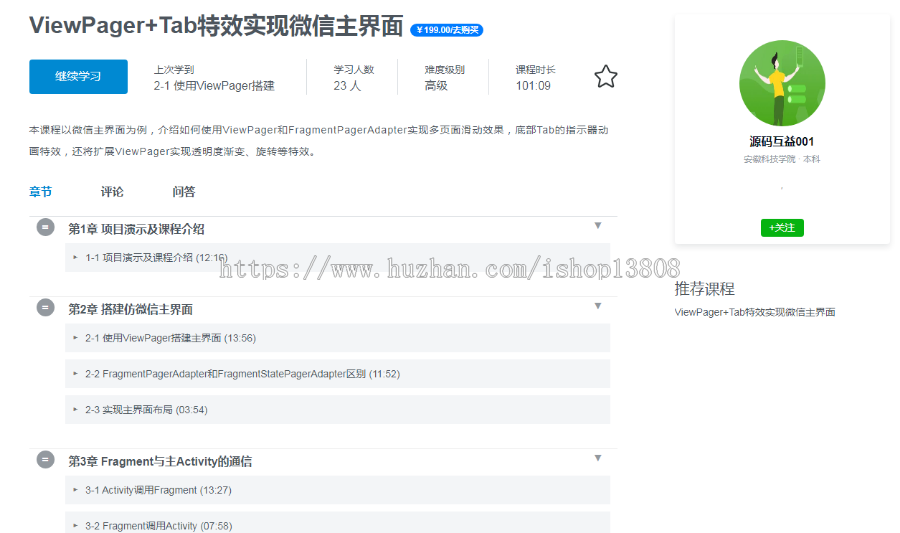Click play triangle beside lesson 1-1

75,258
